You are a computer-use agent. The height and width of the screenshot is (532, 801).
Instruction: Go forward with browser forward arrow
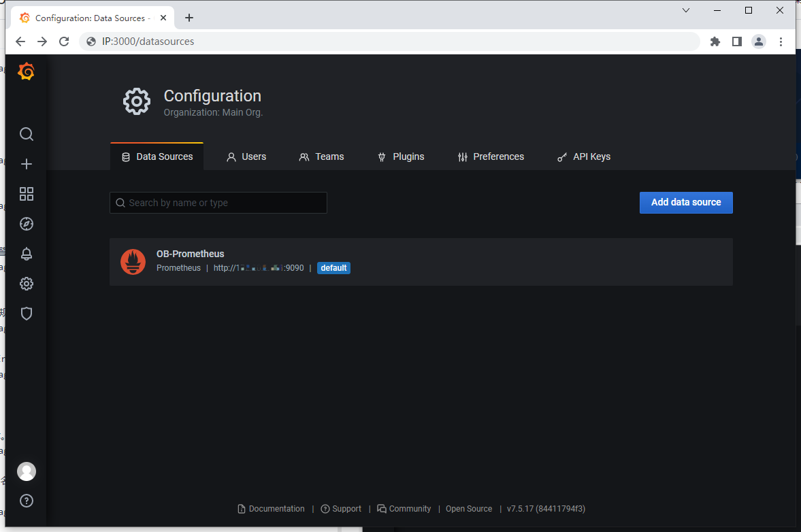click(x=42, y=41)
